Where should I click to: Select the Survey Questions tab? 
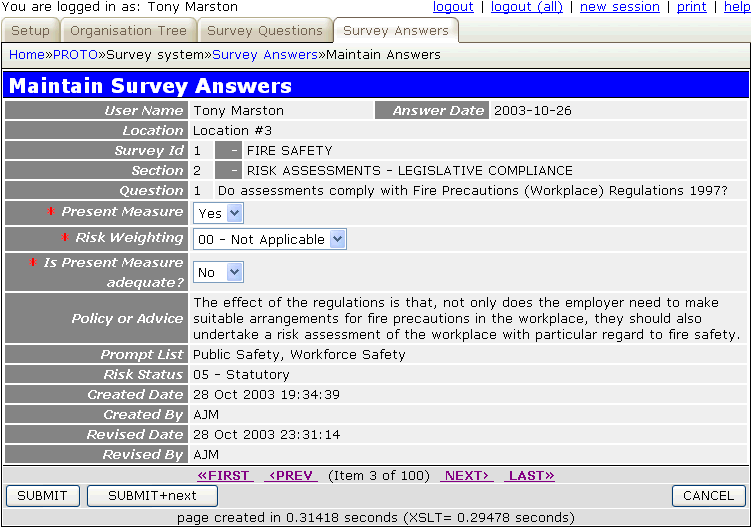click(x=263, y=31)
